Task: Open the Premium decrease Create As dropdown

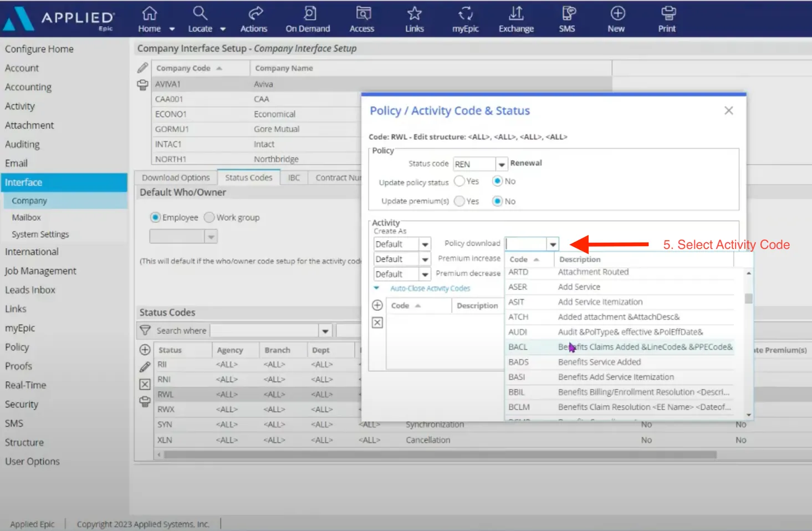Action: 425,274
